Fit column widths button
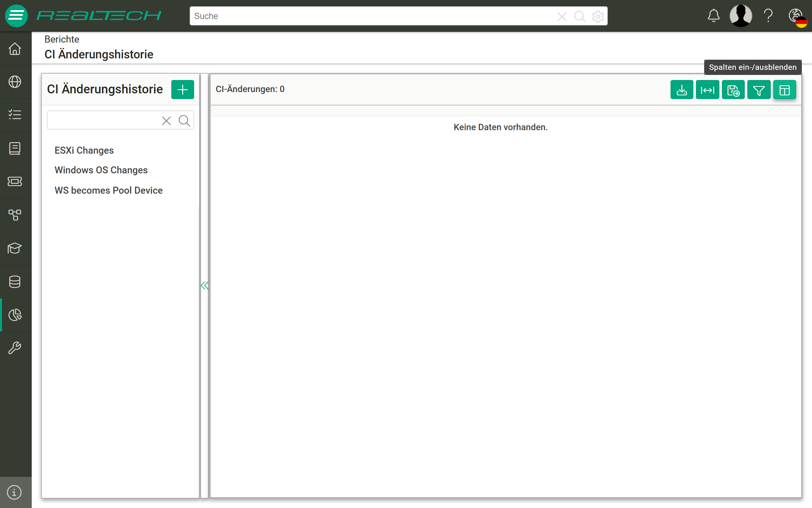 (x=707, y=90)
